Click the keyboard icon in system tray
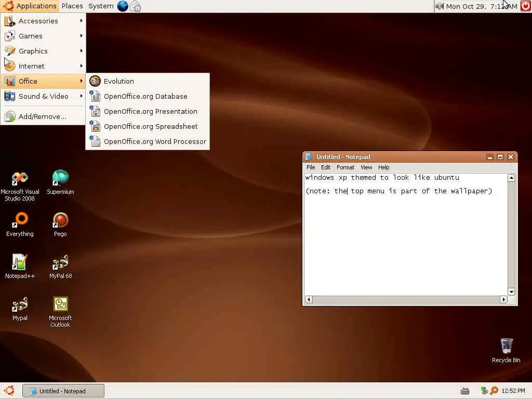Viewport: 532px width, 399px height. (x=465, y=391)
